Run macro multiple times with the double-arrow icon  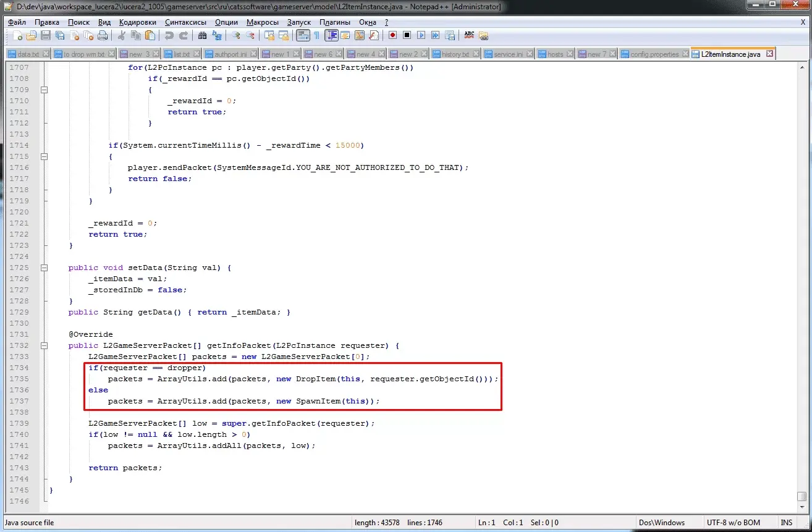click(435, 35)
